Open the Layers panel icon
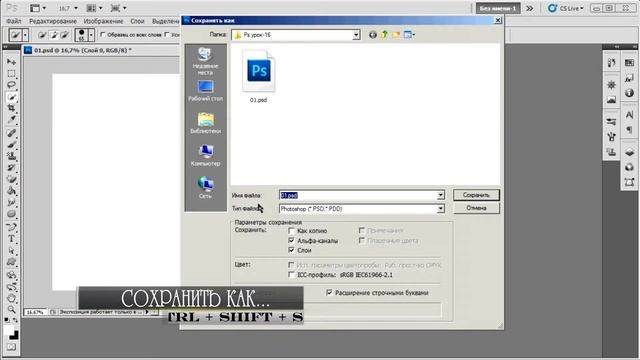Viewport: 640px width, 360px height. [x=629, y=152]
